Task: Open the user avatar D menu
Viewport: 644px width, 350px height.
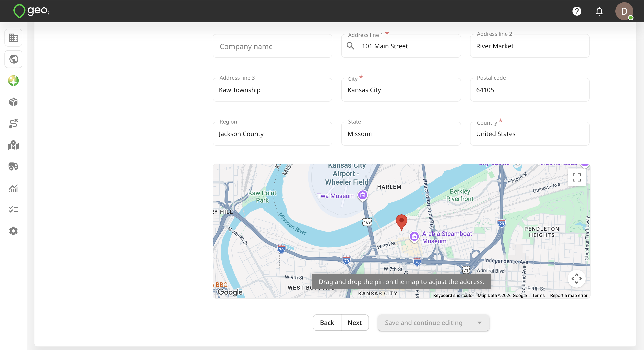Action: (624, 11)
